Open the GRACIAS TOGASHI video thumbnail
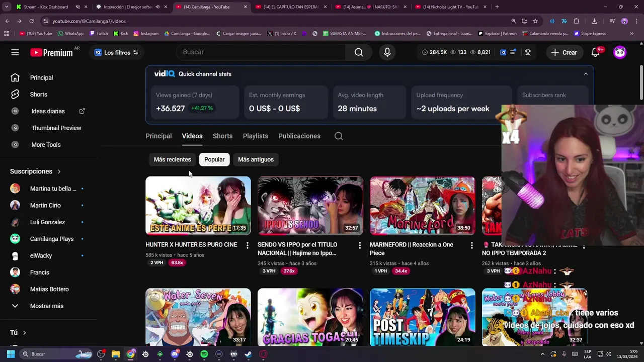The image size is (644, 362). (310, 317)
